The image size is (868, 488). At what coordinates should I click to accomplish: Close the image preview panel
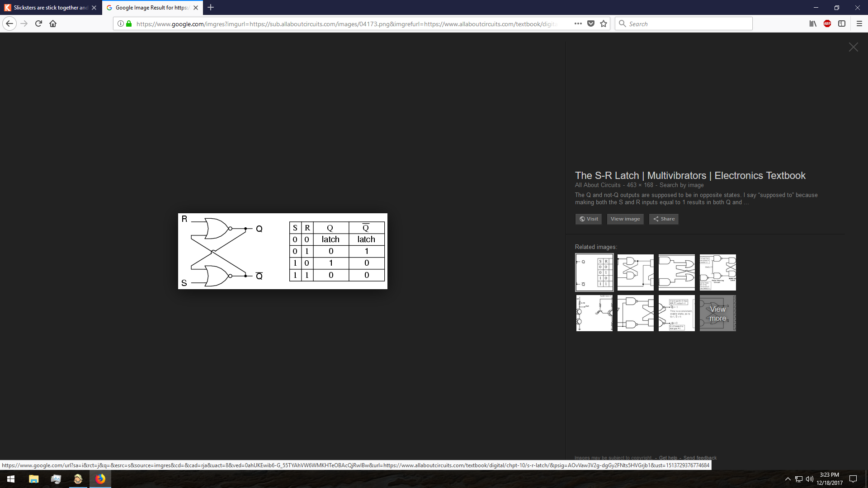[x=853, y=47]
